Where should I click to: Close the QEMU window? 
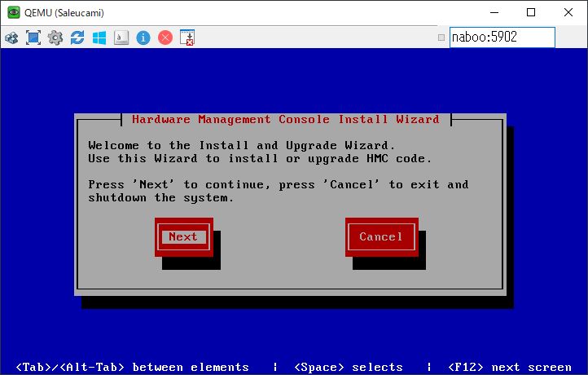tap(568, 12)
